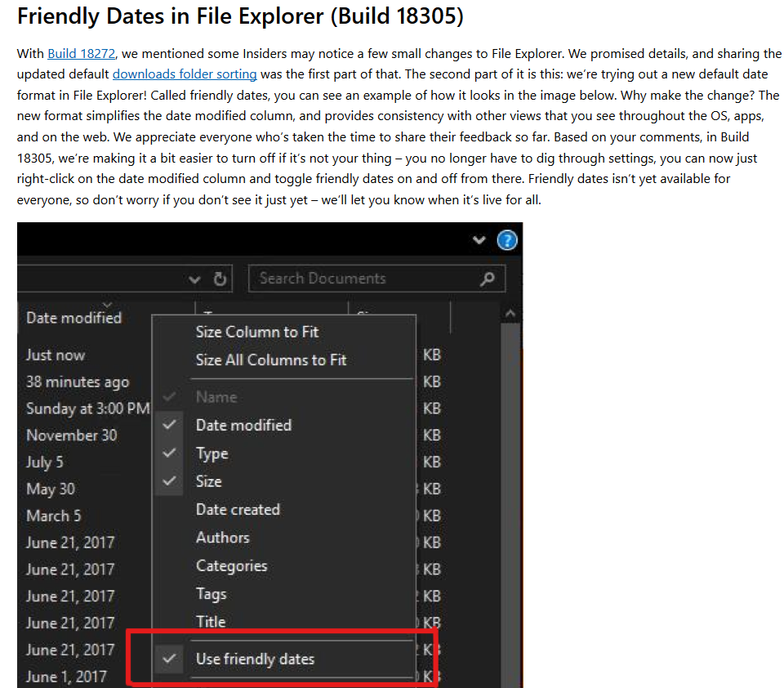Enable the Date created column
The width and height of the screenshot is (784, 688).
(x=238, y=509)
